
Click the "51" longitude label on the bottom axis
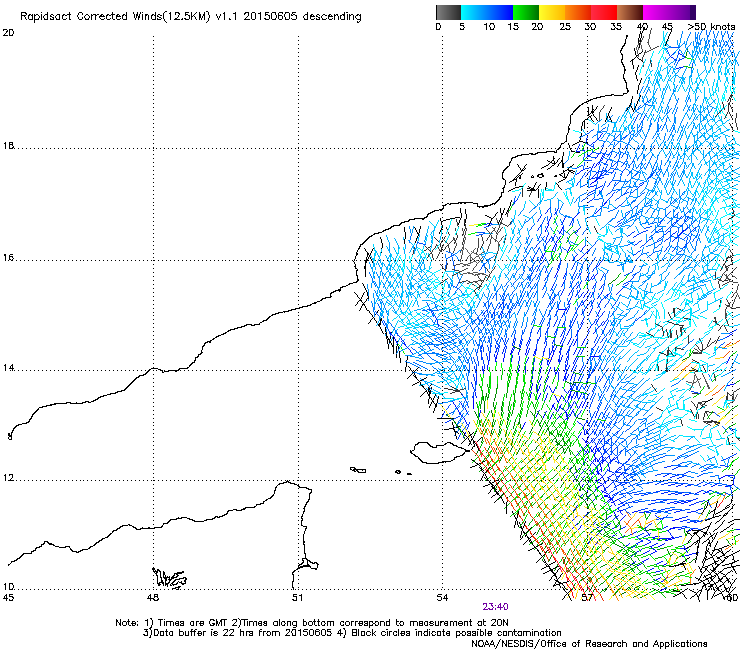pos(297,598)
